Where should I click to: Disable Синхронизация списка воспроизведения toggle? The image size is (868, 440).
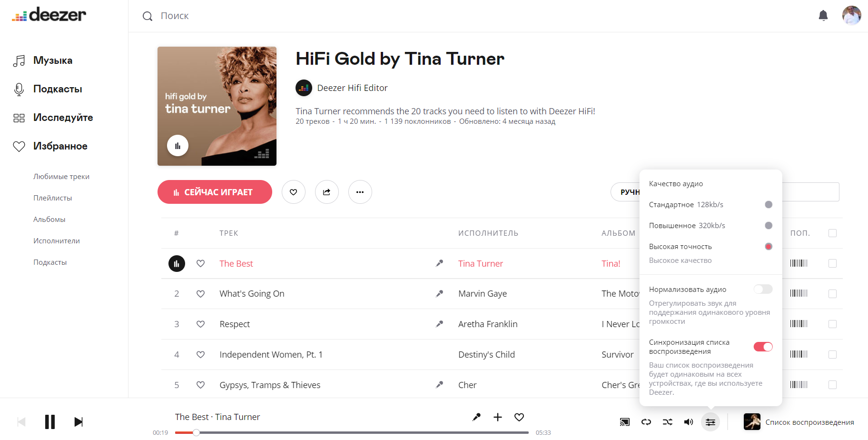pos(763,347)
